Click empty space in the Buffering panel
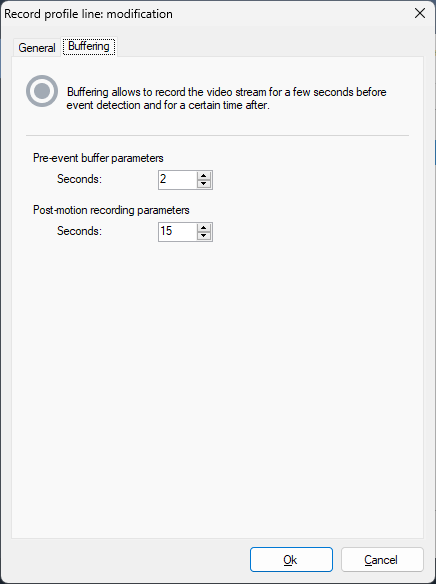The height and width of the screenshot is (584, 436). tap(217, 372)
